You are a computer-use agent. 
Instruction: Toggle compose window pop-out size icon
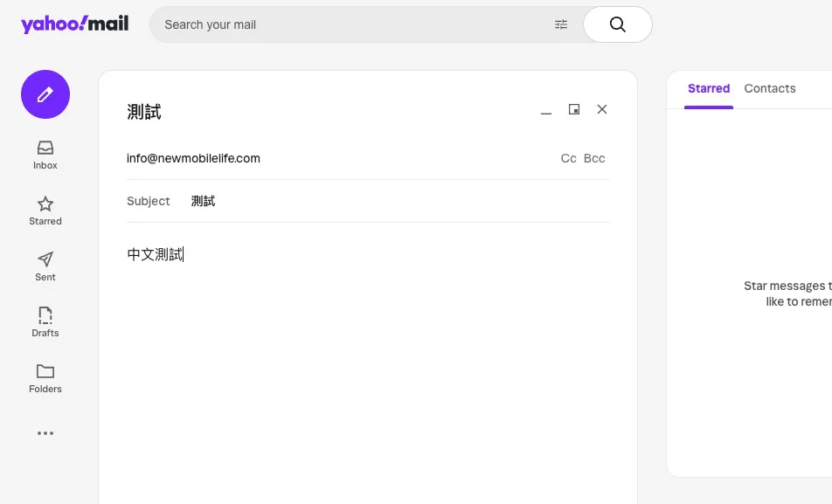tap(574, 109)
